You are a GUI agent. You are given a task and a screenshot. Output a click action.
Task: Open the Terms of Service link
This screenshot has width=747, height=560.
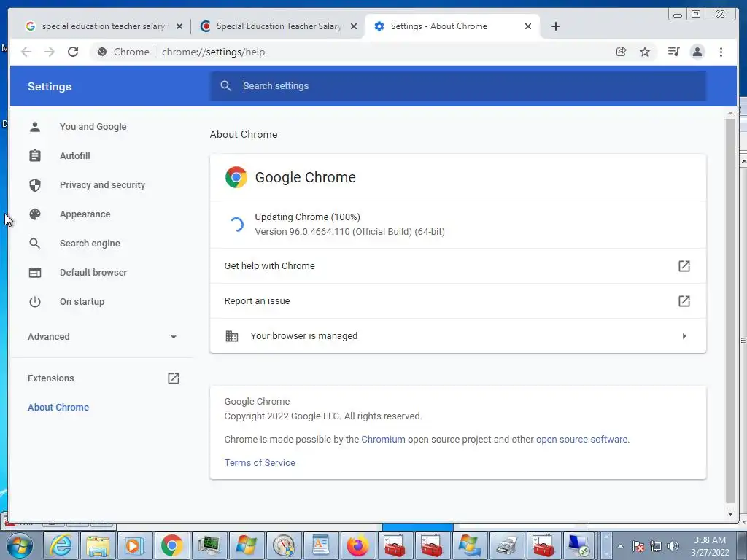point(260,462)
